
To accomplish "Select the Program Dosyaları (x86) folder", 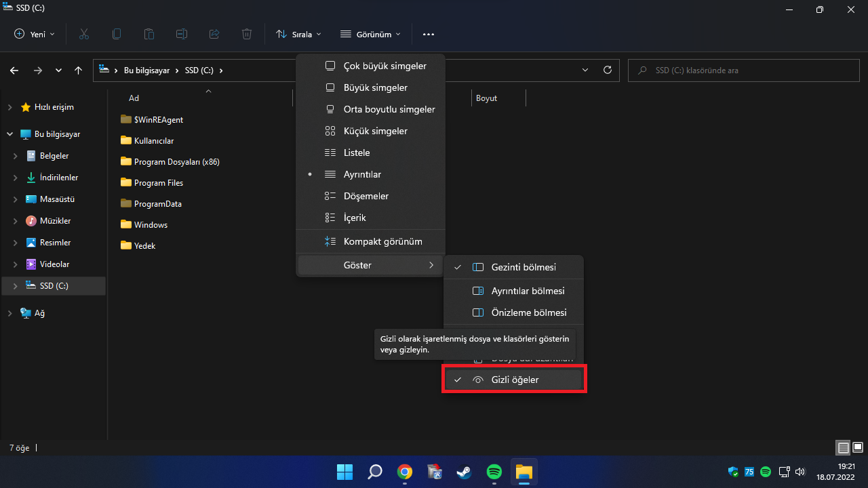I will point(176,161).
